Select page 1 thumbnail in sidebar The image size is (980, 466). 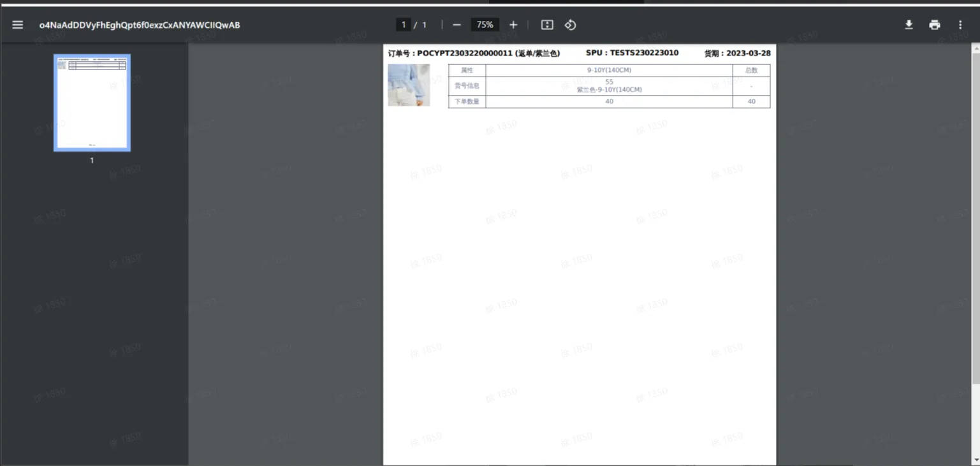(92, 103)
